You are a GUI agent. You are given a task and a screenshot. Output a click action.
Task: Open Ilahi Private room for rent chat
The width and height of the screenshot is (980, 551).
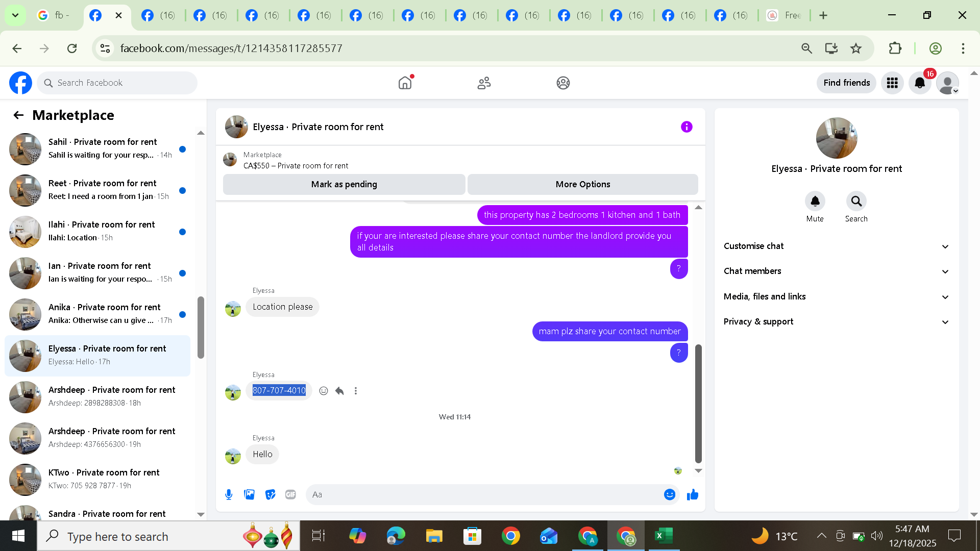(97, 232)
